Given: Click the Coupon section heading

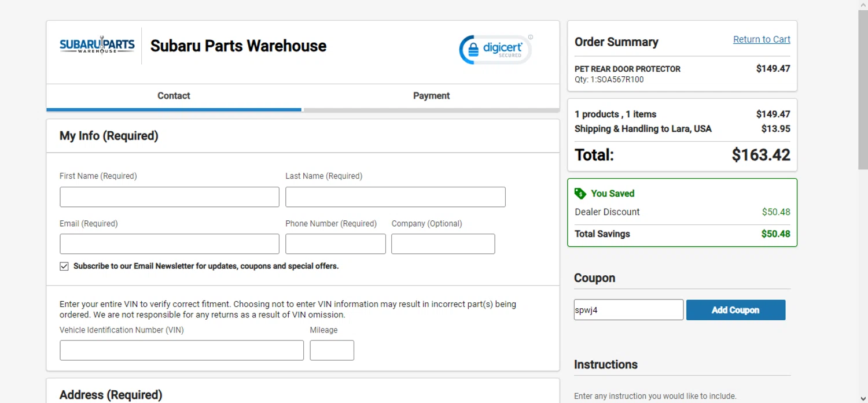Looking at the screenshot, I should [594, 278].
